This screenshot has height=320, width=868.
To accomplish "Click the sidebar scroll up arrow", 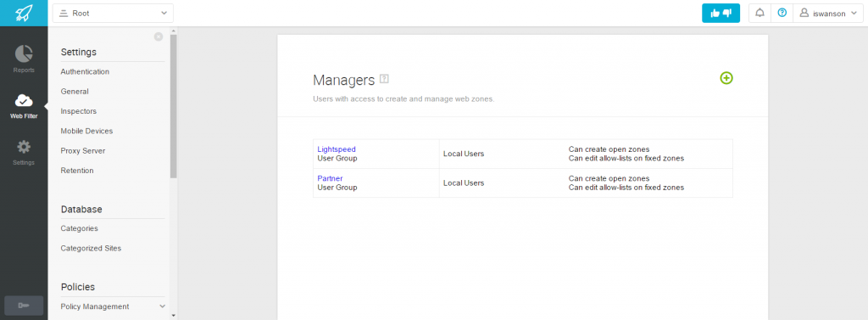I will click(173, 31).
